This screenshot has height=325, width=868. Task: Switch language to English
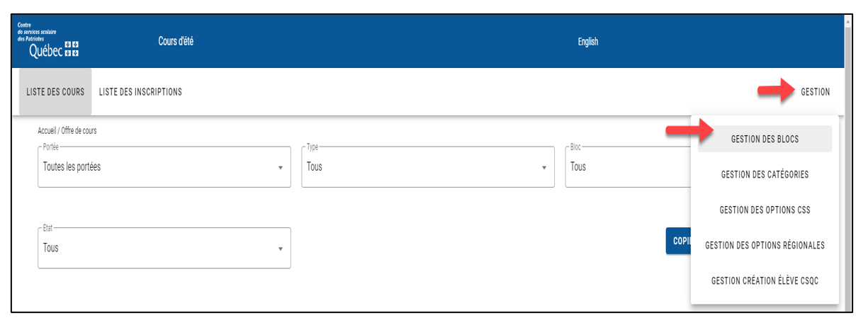click(x=587, y=42)
